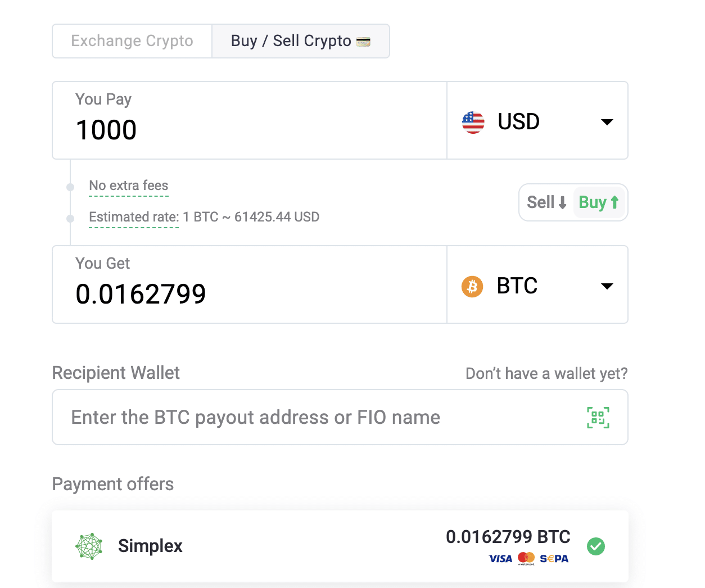Screen dimensions: 705x588
Task: Click the "Estimated rate" underlined label
Action: pos(134,217)
